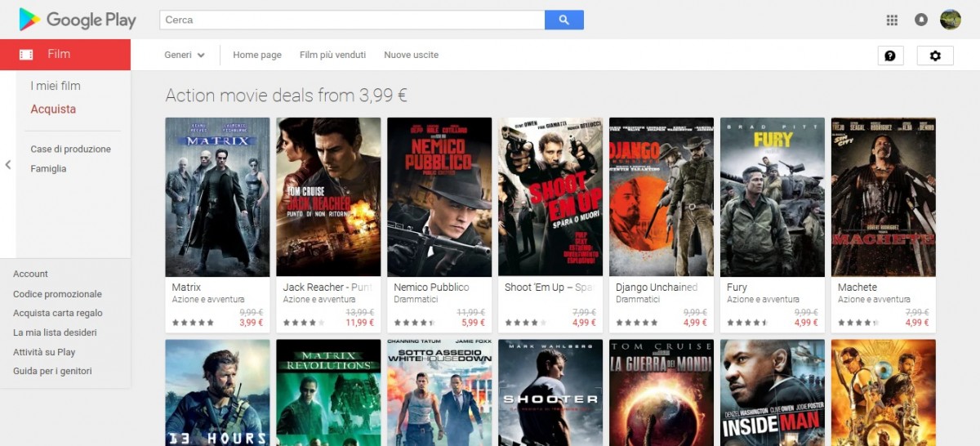Open Nuove uscite tab
The image size is (980, 446).
[x=412, y=56]
